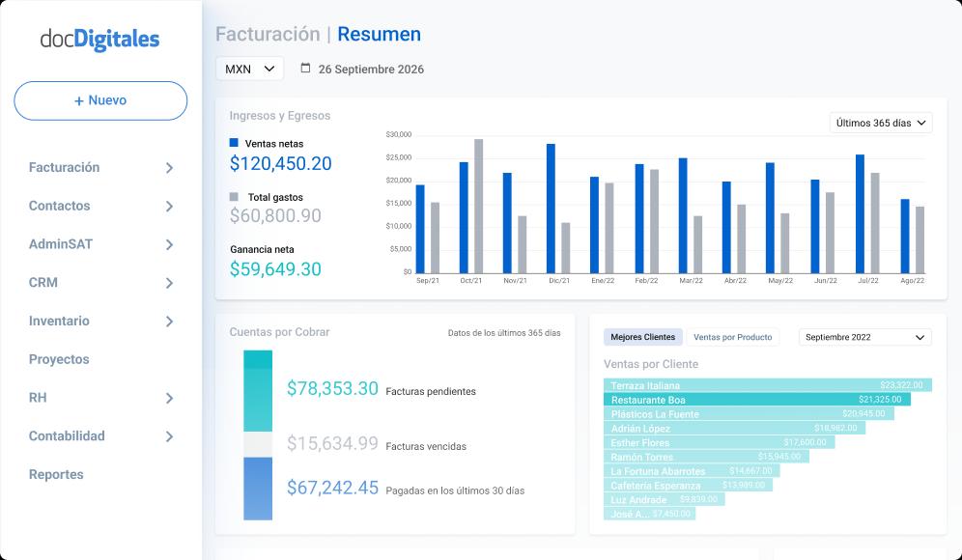Click the Ingresos y Egresos heading
The width and height of the screenshot is (962, 560).
(x=280, y=115)
